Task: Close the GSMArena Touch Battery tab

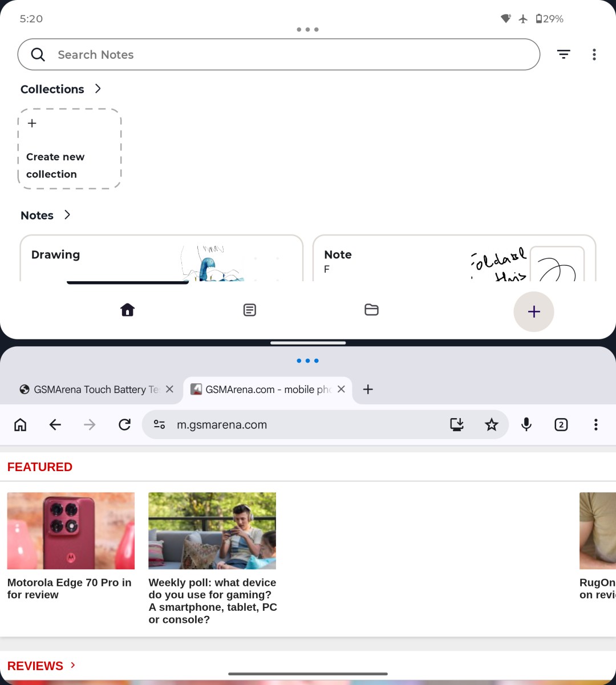Action: tap(169, 389)
